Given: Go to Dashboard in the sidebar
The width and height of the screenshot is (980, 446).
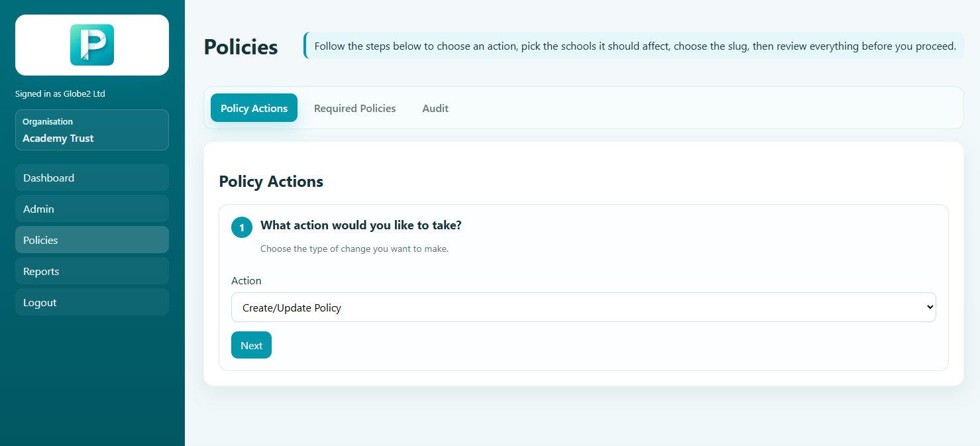Looking at the screenshot, I should 92,178.
